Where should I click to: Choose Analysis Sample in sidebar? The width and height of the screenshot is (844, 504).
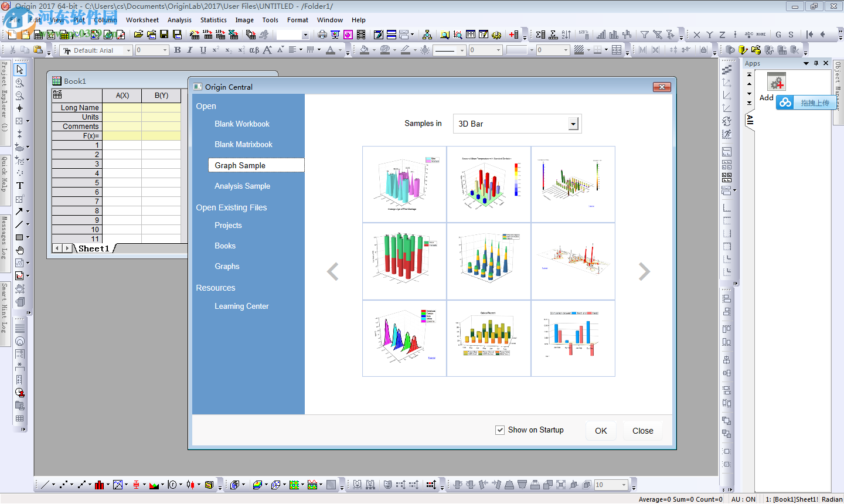242,186
